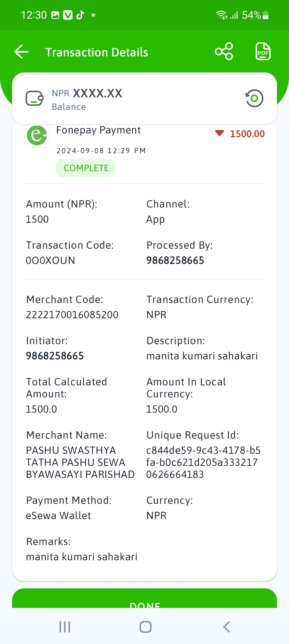Download receipt with the PDF icon
Screen dimensions: 289x644
click(x=263, y=51)
